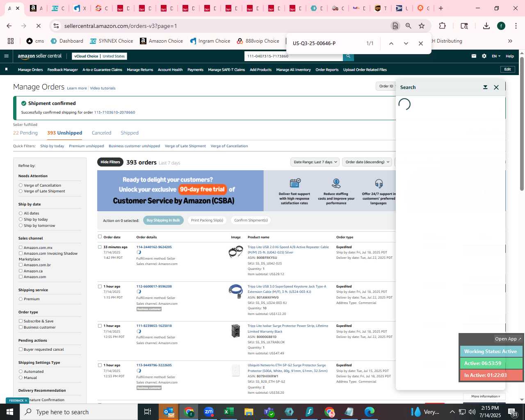Click the Hide Filters button
This screenshot has width=525, height=420.
pos(110,162)
